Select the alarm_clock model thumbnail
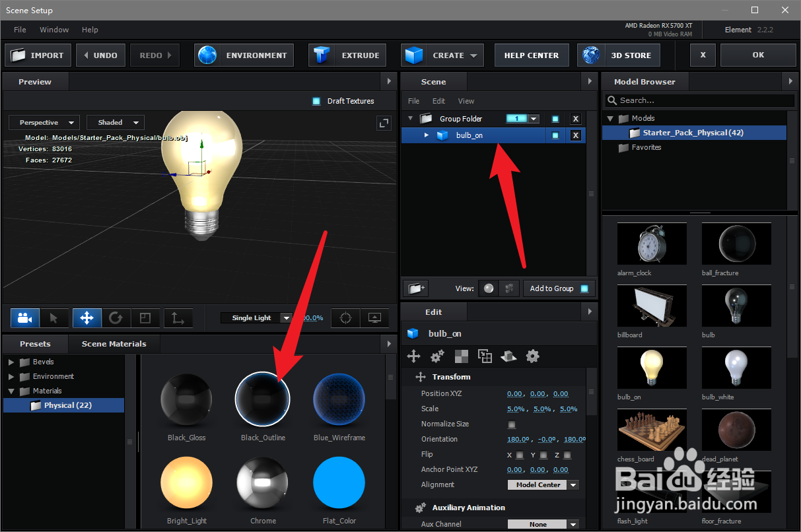 click(652, 244)
